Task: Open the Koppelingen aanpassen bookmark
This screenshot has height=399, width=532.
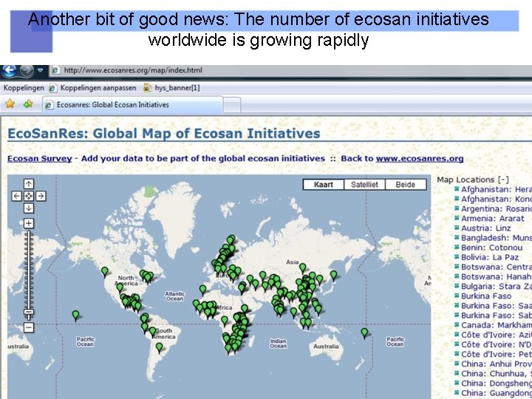Action: (x=93, y=88)
